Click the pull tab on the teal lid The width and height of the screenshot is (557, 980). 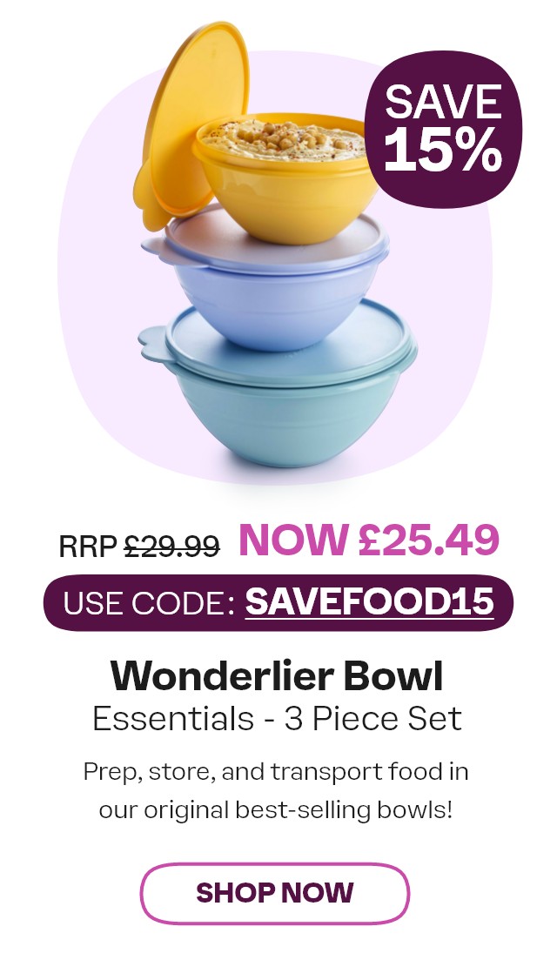153,345
